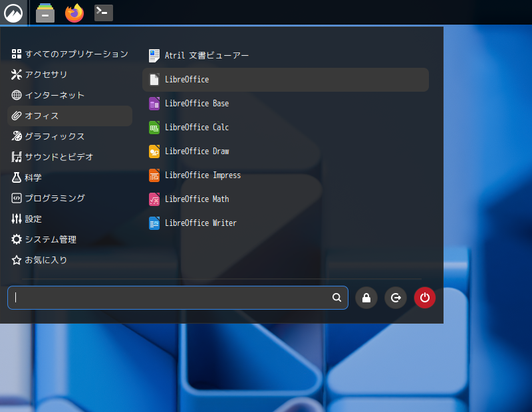
Task: Click the paperclip icon beside オフィス
Action: [16, 116]
